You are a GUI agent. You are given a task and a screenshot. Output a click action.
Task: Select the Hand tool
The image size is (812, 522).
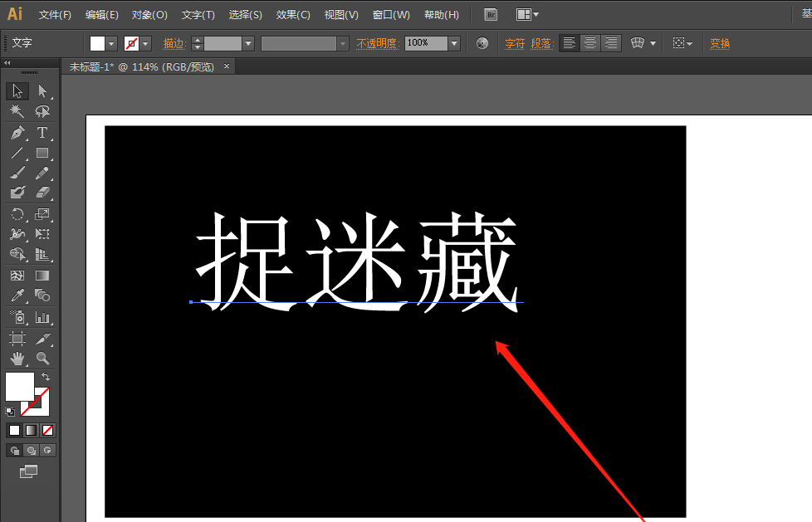17,359
